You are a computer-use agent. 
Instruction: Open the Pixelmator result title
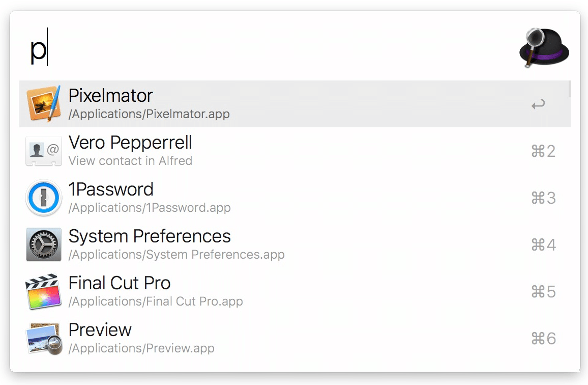tap(110, 96)
